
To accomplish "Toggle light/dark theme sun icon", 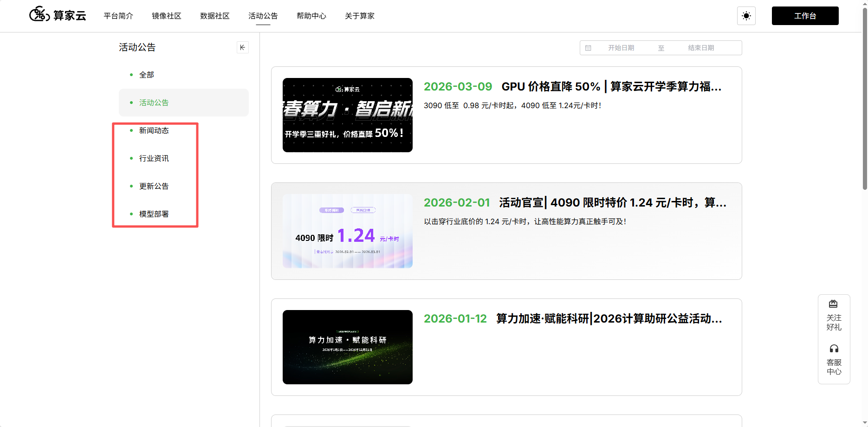I will pyautogui.click(x=746, y=16).
